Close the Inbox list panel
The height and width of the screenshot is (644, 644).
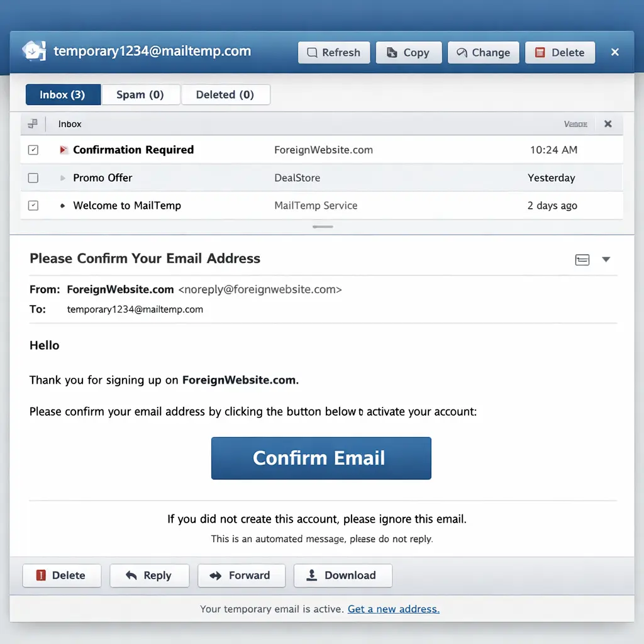608,124
